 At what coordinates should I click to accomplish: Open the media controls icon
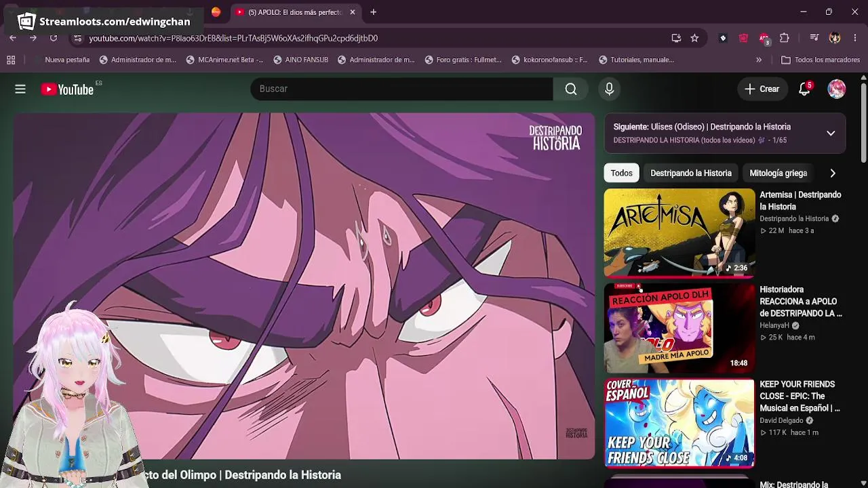point(814,38)
